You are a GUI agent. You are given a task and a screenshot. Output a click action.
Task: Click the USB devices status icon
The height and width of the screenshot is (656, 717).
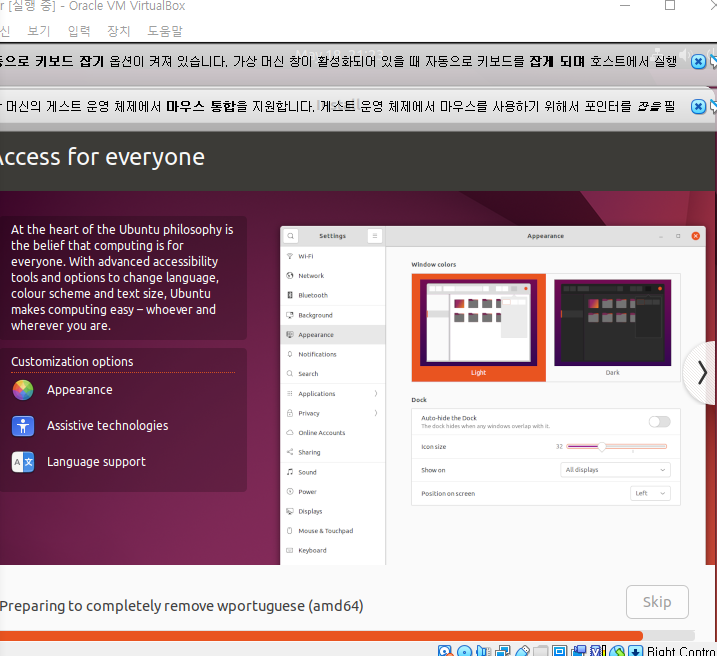(522, 651)
